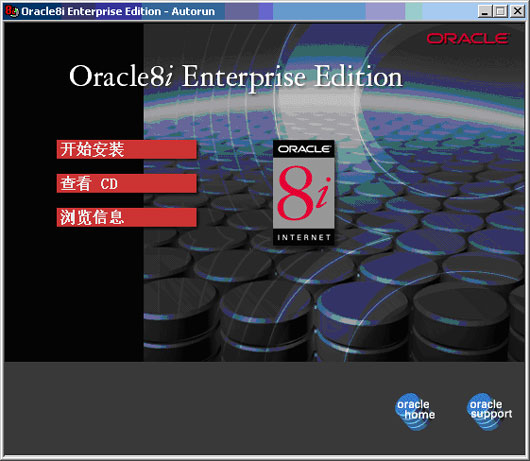Image resolution: width=530 pixels, height=461 pixels.
Task: Select the 浏览信息 information button
Action: (126, 217)
